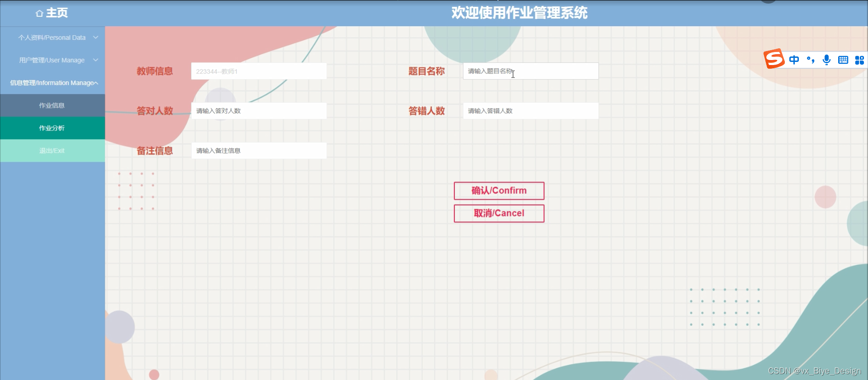Open the 主页 home link
Image resolution: width=868 pixels, height=380 pixels.
click(57, 13)
